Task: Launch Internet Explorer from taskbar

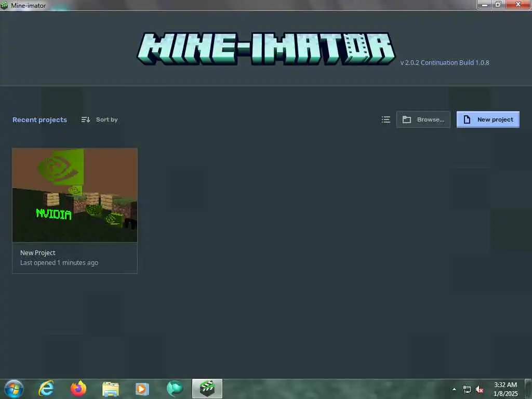Action: click(46, 389)
